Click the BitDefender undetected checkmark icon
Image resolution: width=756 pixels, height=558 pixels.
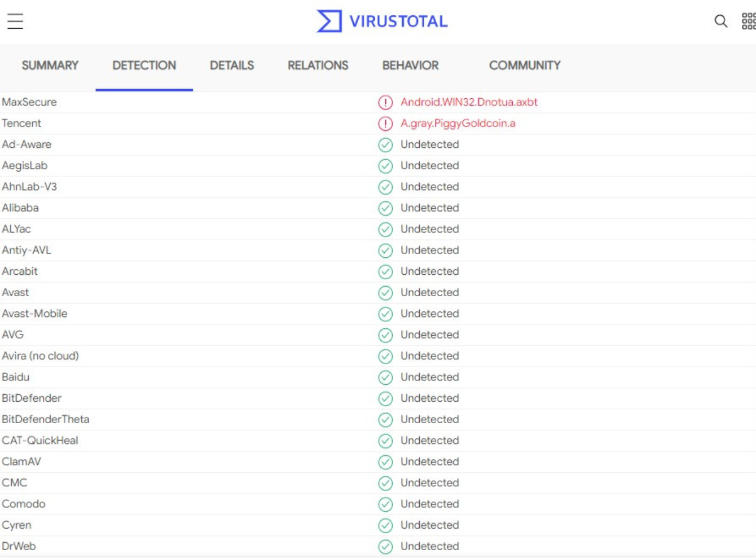[x=385, y=399]
